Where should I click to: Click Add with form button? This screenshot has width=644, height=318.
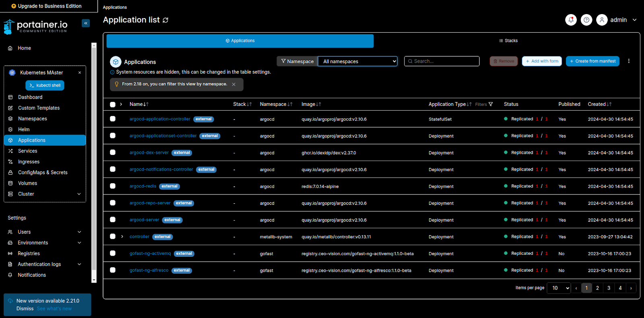pyautogui.click(x=542, y=61)
